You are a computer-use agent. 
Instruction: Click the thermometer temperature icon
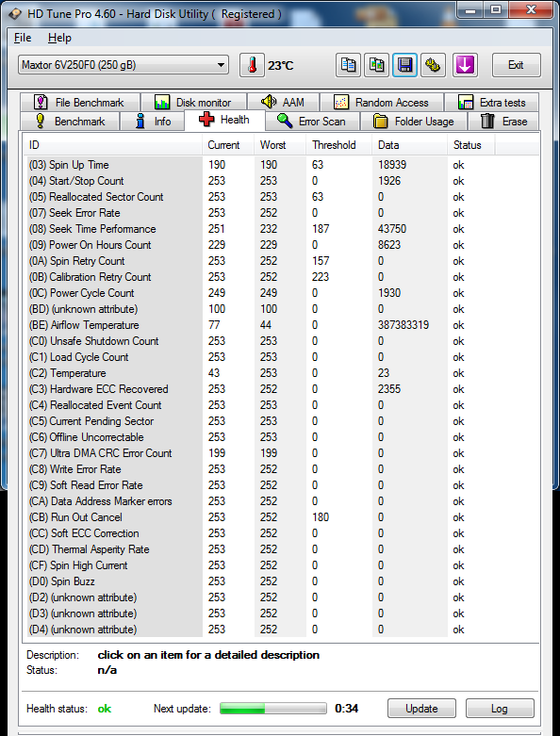pos(252,65)
